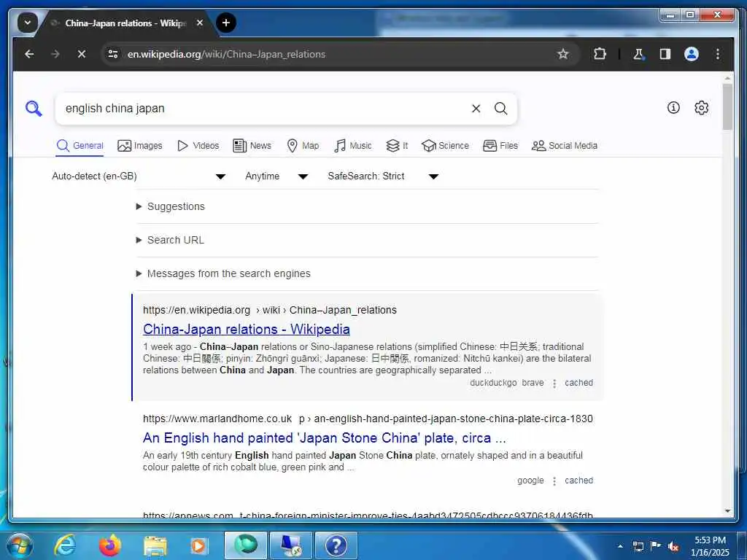Image resolution: width=747 pixels, height=560 pixels.
Task: Stop the page loading
Action: [x=82, y=54]
